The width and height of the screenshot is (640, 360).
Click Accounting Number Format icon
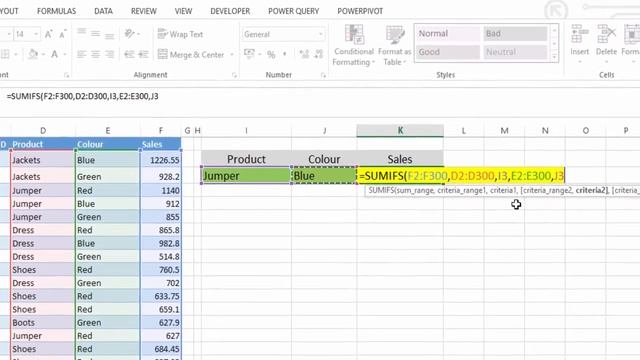[249, 54]
